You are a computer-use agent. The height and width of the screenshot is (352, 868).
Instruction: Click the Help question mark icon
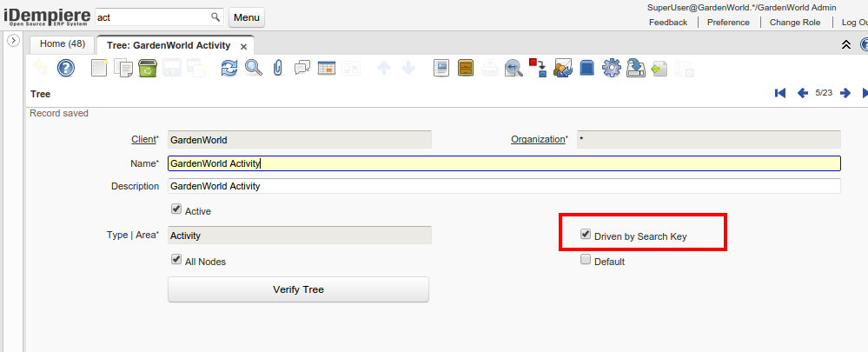(x=66, y=68)
